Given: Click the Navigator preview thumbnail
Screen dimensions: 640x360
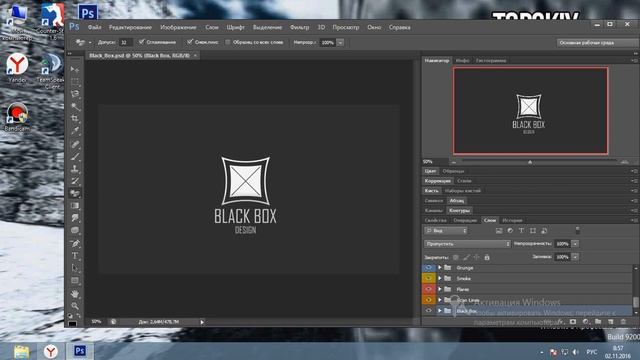Looking at the screenshot, I should 530,111.
